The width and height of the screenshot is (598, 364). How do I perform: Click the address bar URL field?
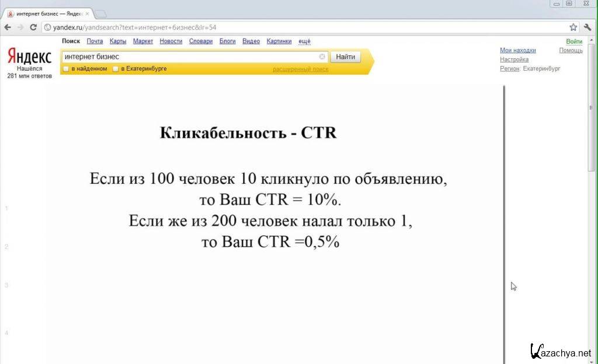(292, 27)
